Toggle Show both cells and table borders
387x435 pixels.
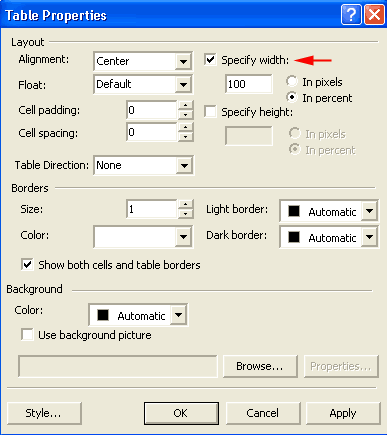click(x=27, y=265)
